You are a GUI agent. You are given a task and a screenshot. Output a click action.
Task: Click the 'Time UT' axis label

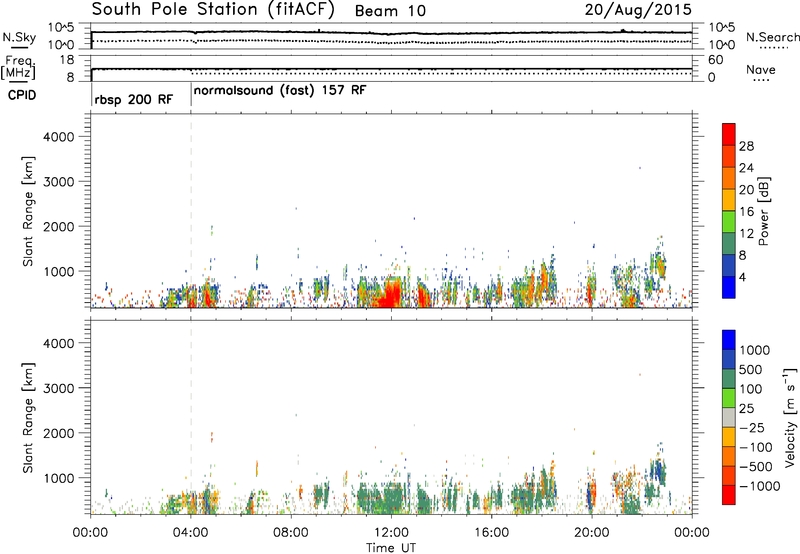click(391, 548)
